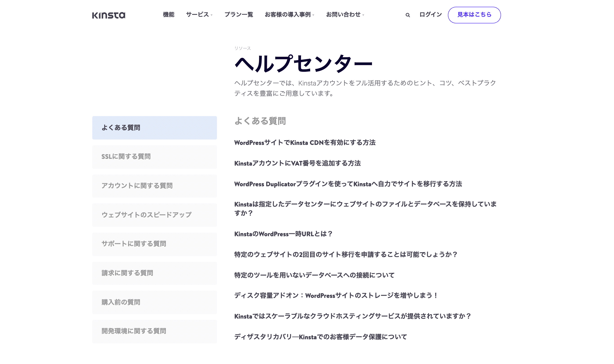Open the search function
The width and height of the screenshot is (614, 364).
point(407,15)
